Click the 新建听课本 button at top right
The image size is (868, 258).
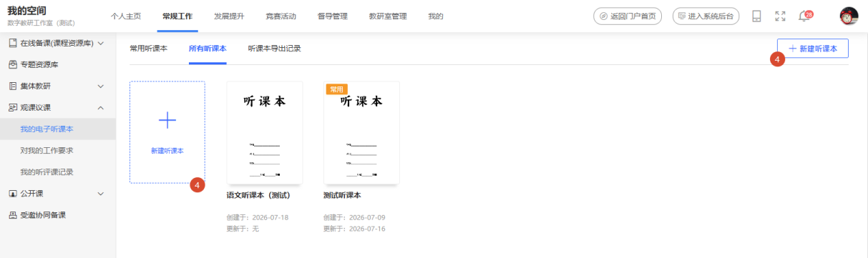pos(813,49)
